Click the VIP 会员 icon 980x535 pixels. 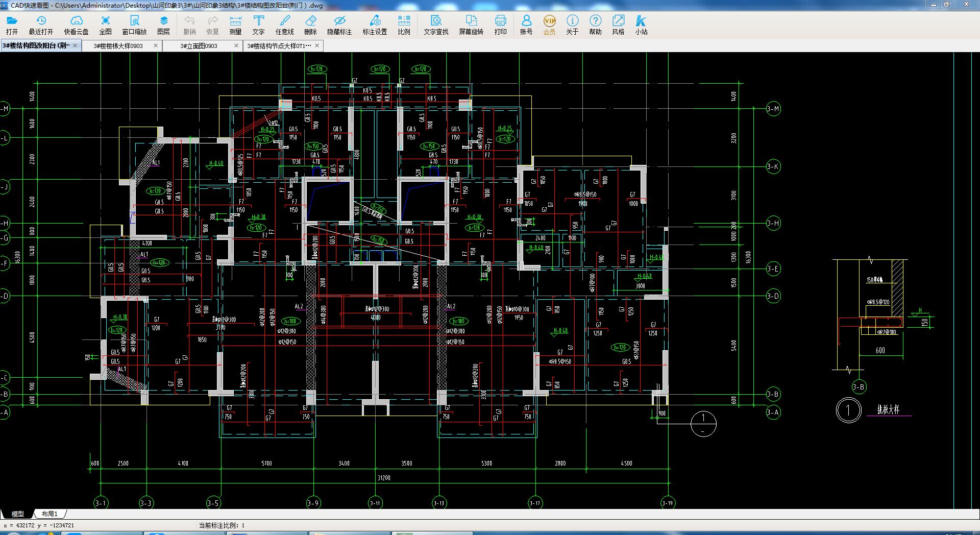click(549, 25)
